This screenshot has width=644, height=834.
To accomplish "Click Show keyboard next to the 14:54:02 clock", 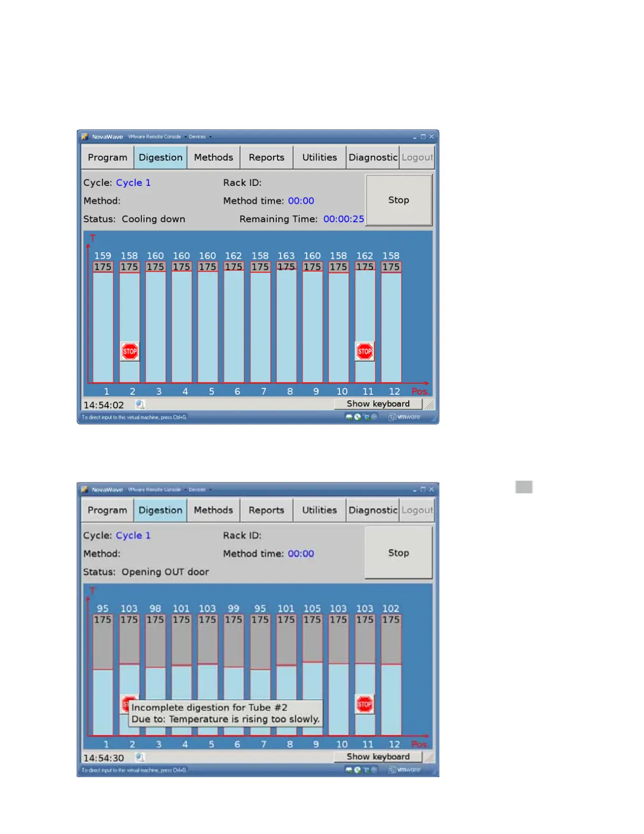I will click(x=378, y=404).
